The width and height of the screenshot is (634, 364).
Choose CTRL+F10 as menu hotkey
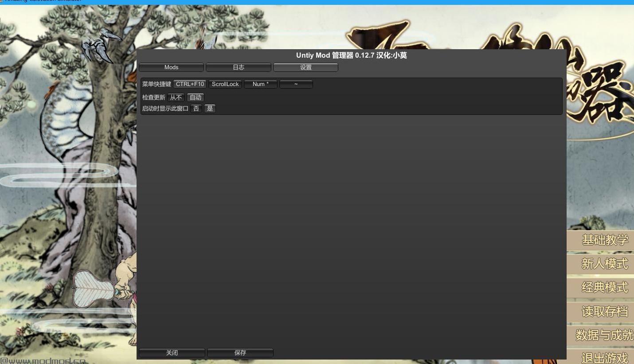click(190, 84)
